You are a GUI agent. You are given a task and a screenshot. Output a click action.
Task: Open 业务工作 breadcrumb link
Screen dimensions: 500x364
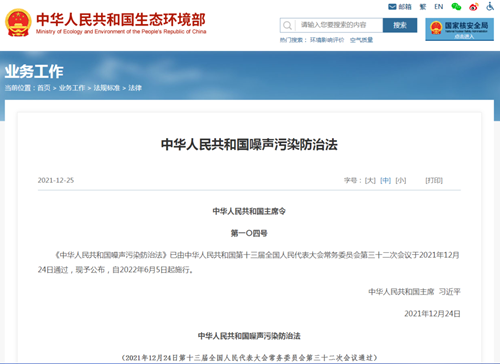click(72, 88)
